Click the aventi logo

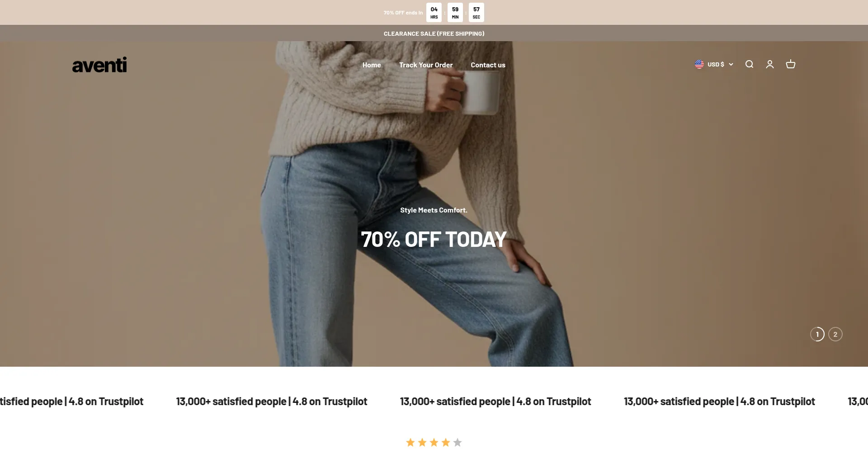(x=99, y=65)
